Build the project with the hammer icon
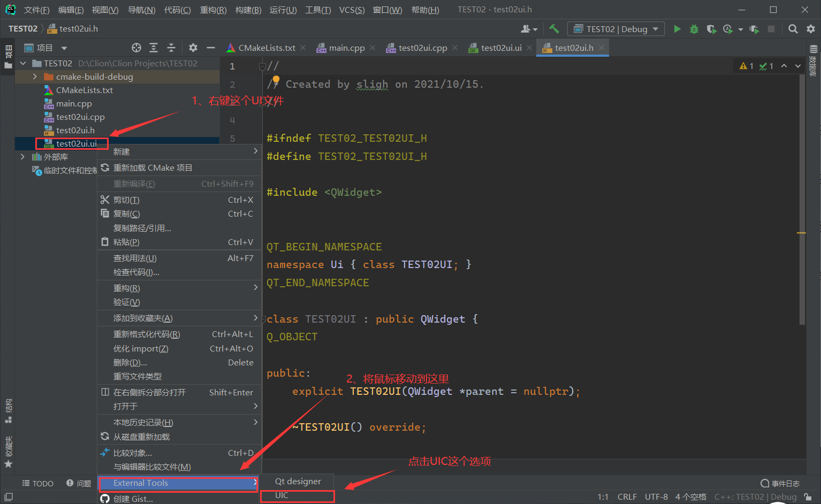The image size is (821, 504). [554, 28]
